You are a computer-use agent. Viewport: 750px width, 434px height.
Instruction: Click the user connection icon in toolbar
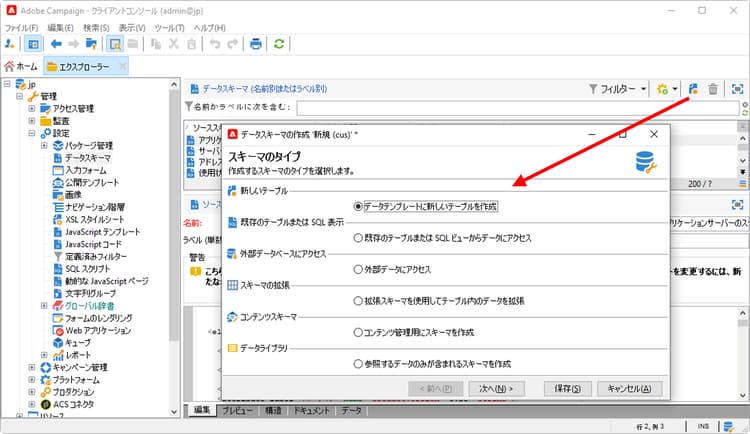pos(9,44)
